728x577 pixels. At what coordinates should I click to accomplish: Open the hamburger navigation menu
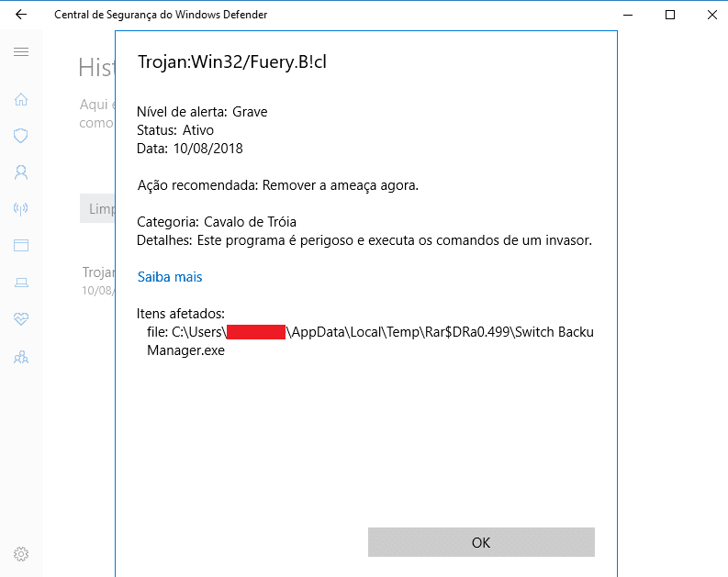[21, 51]
